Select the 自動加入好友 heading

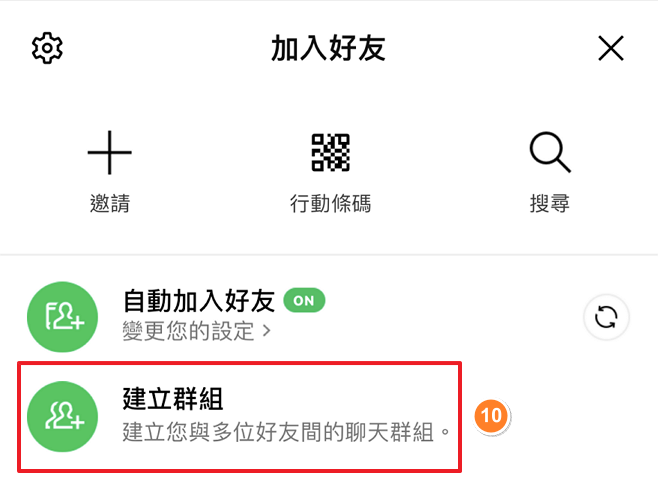point(199,301)
